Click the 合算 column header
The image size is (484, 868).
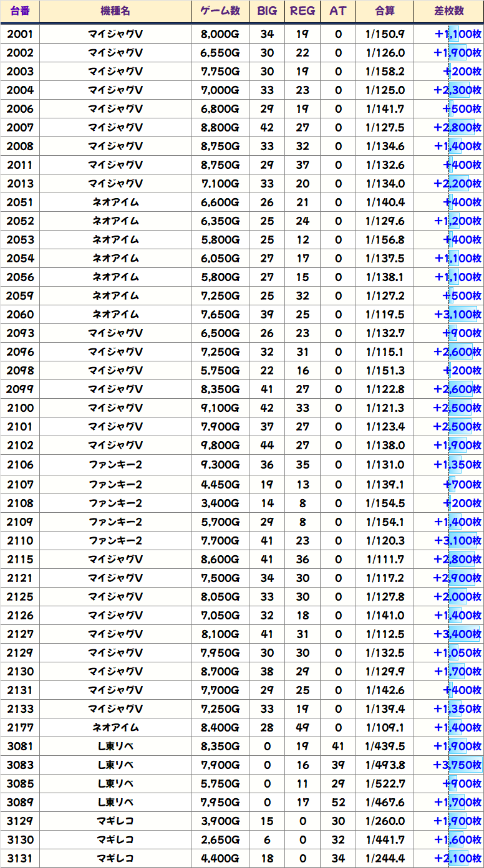(x=385, y=11)
